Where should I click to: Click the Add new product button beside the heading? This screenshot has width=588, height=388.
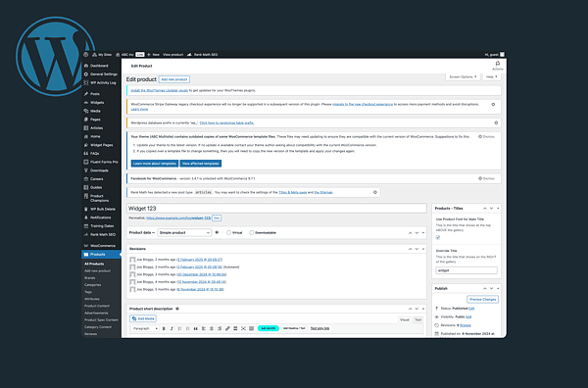[174, 79]
